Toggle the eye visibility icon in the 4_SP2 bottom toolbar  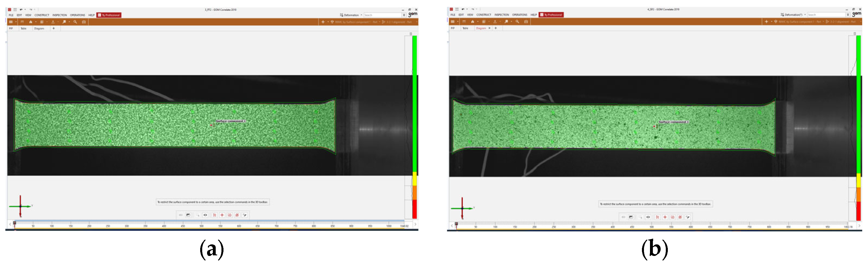click(x=648, y=217)
